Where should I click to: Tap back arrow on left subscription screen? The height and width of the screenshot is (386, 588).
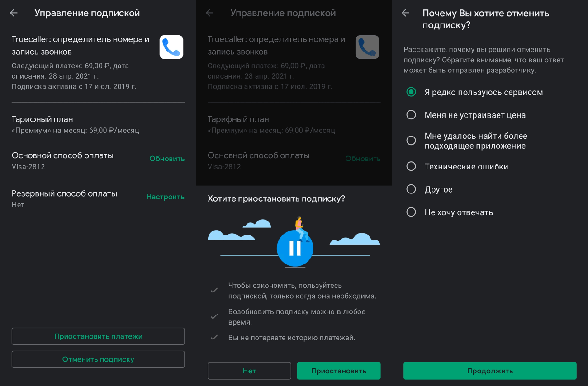[x=14, y=13]
